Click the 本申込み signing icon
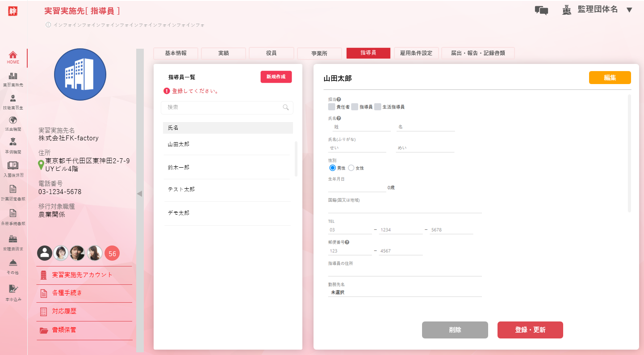Viewport: 644px width, 355px height. (13, 289)
